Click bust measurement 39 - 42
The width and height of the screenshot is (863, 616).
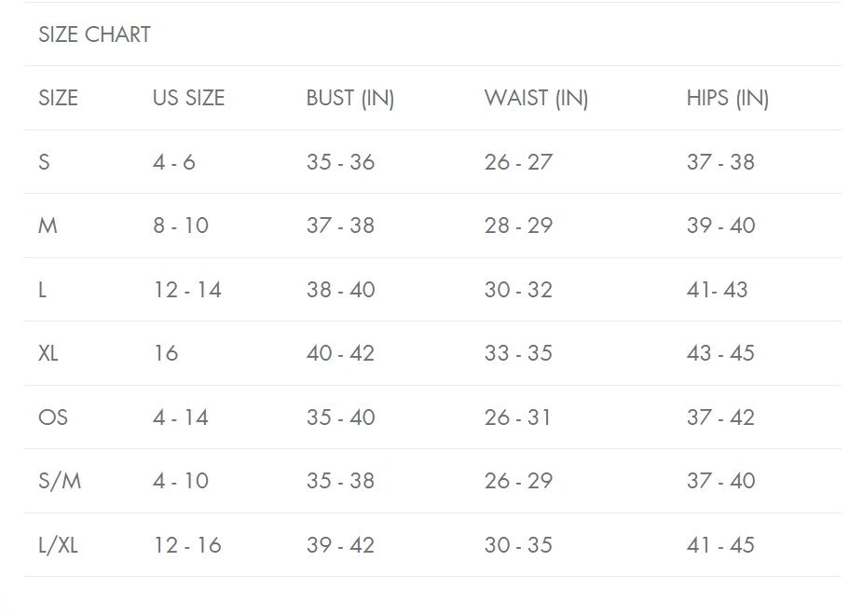tap(340, 545)
